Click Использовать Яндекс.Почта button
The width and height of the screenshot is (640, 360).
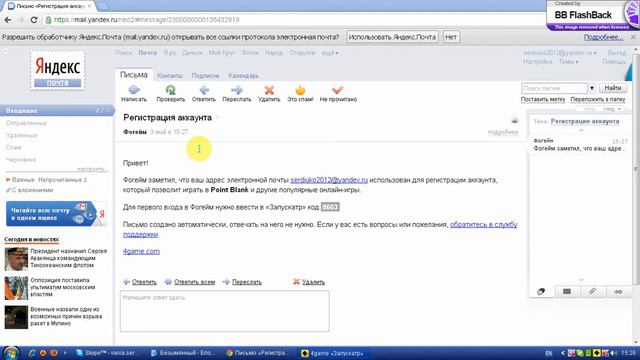(392, 37)
